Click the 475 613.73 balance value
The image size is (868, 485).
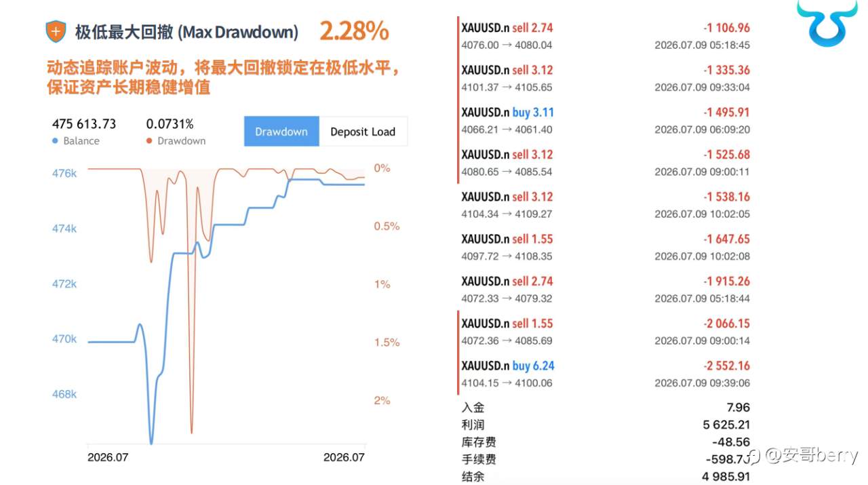point(84,124)
